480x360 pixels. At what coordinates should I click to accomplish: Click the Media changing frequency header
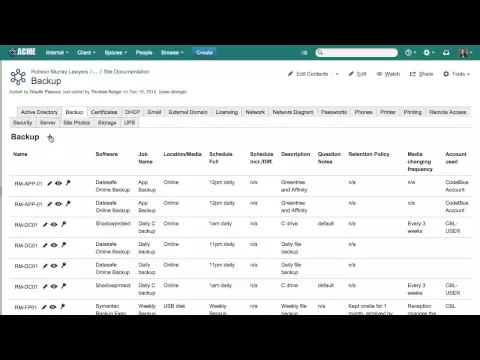(420, 162)
